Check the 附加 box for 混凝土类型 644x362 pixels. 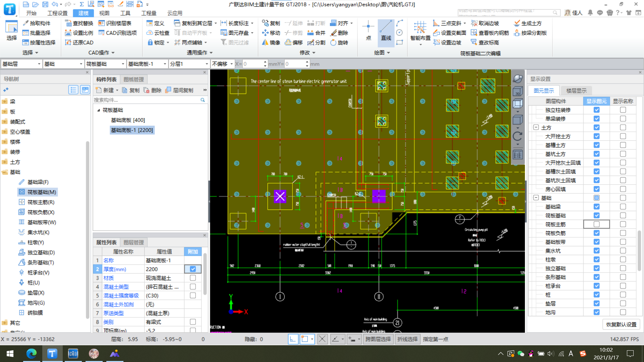coord(193,287)
